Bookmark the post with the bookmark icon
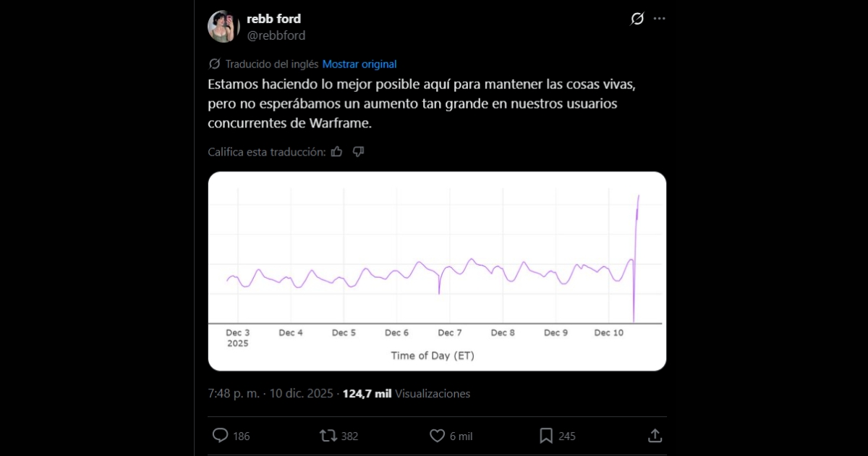This screenshot has width=868, height=456. click(x=546, y=436)
